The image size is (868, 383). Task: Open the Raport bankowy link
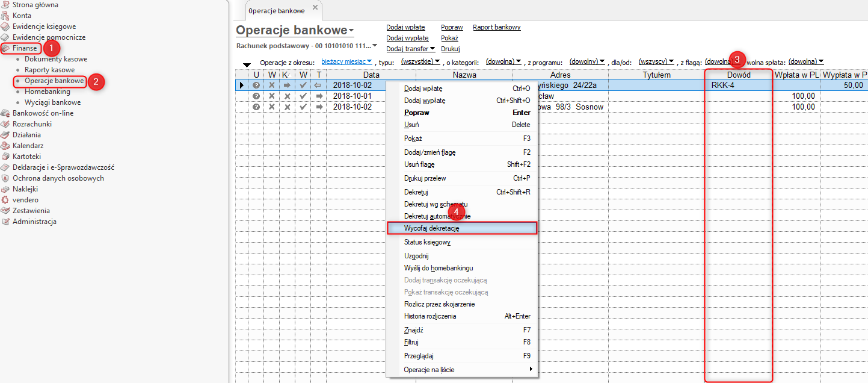[497, 27]
